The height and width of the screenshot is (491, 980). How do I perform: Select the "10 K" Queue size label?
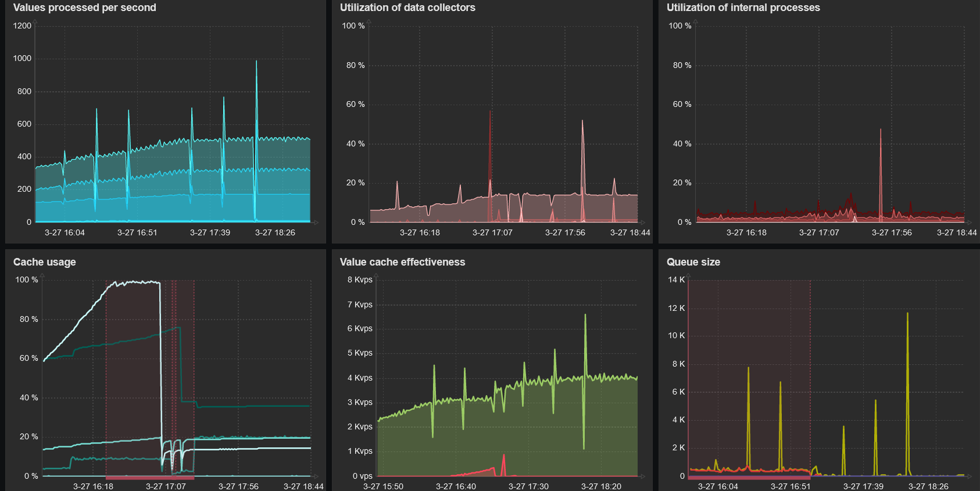click(x=677, y=335)
